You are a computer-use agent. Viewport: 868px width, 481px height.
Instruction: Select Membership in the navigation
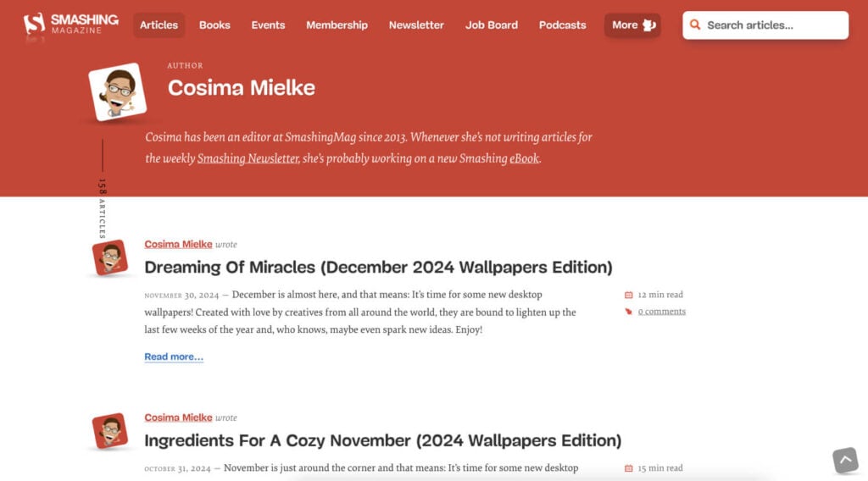click(x=337, y=25)
